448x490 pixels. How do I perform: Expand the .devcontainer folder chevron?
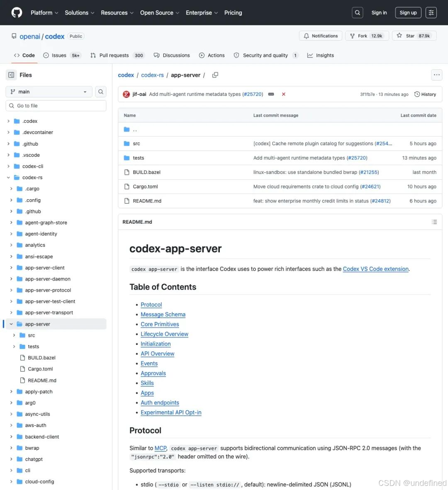8,132
